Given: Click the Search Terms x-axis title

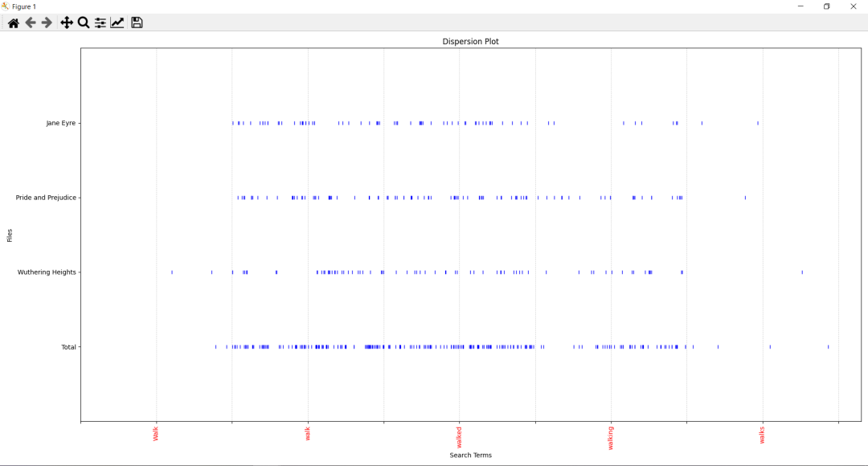Looking at the screenshot, I should [x=470, y=456].
